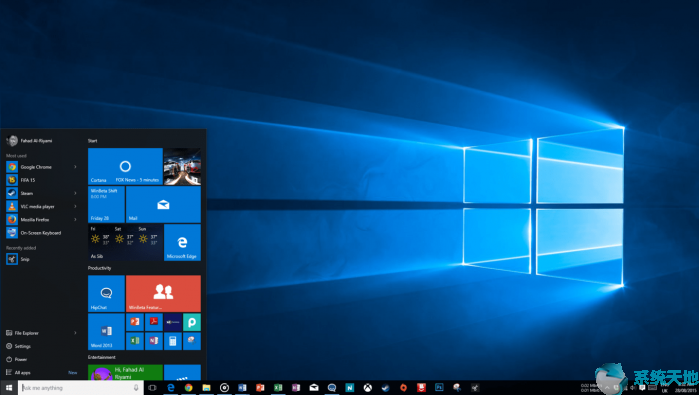Open the Mail tile
The height and width of the screenshot is (395, 700).
(x=163, y=204)
